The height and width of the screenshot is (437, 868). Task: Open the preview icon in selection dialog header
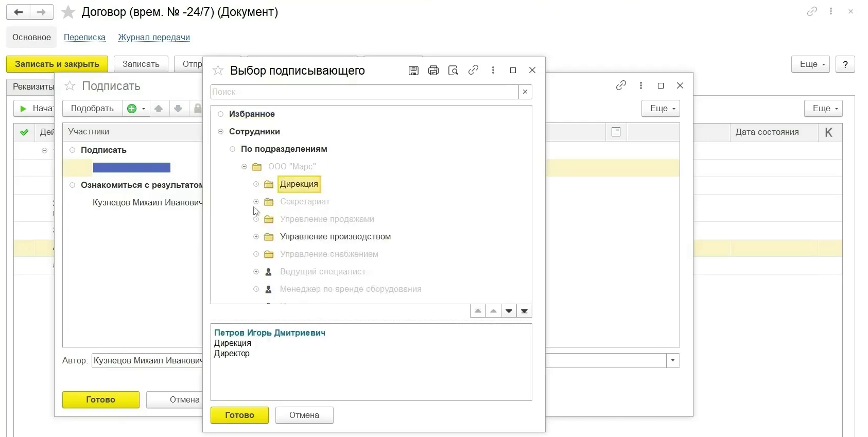click(453, 71)
